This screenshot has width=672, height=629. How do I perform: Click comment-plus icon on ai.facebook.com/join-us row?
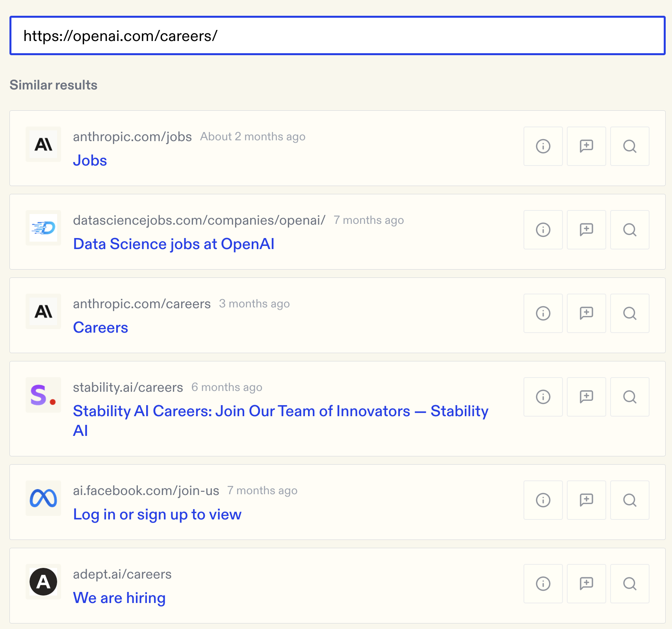point(586,500)
